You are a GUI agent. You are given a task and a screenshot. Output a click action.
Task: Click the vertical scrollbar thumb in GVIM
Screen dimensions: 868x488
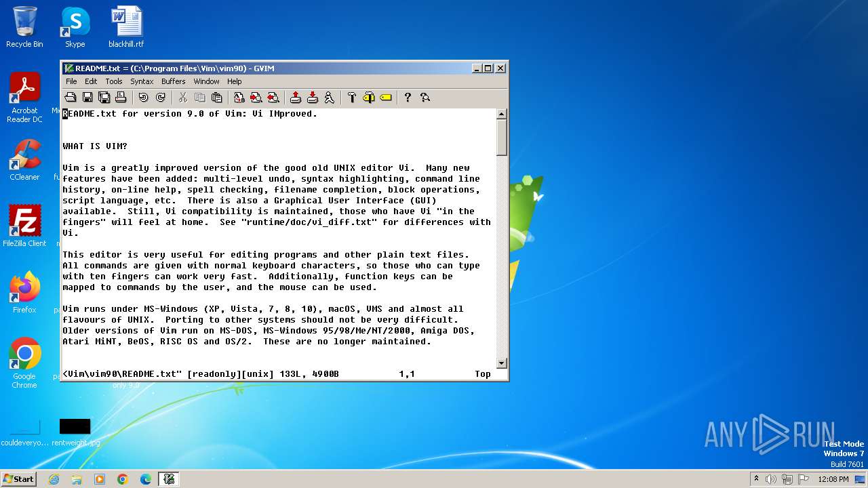point(502,138)
